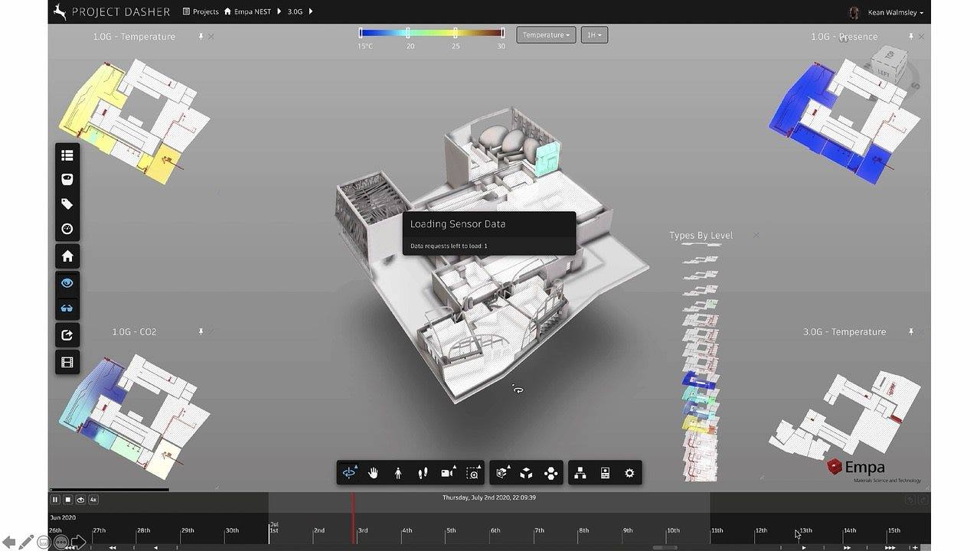
Task: Toggle timeline loop playback button
Action: [80, 500]
